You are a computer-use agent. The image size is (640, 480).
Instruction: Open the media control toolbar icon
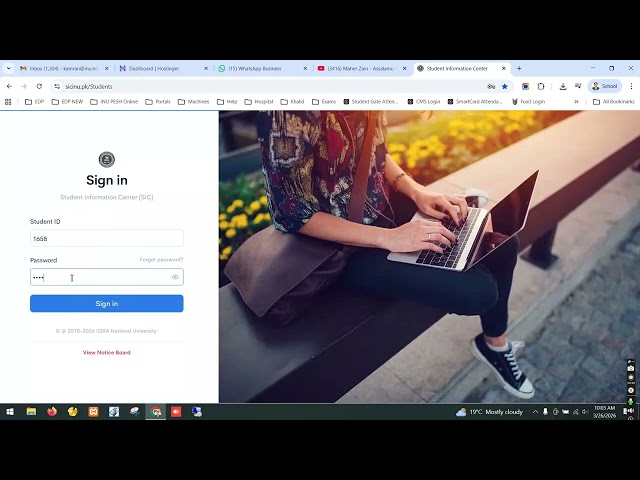coord(578,86)
